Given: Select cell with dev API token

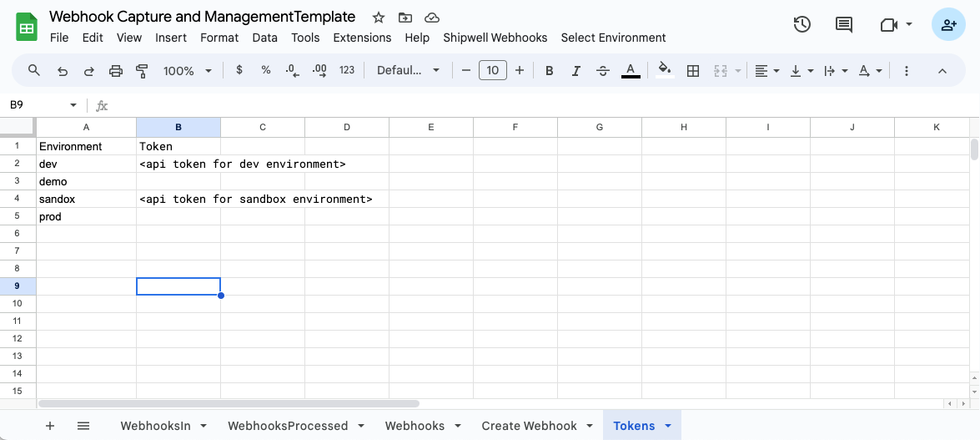Looking at the screenshot, I should (178, 164).
